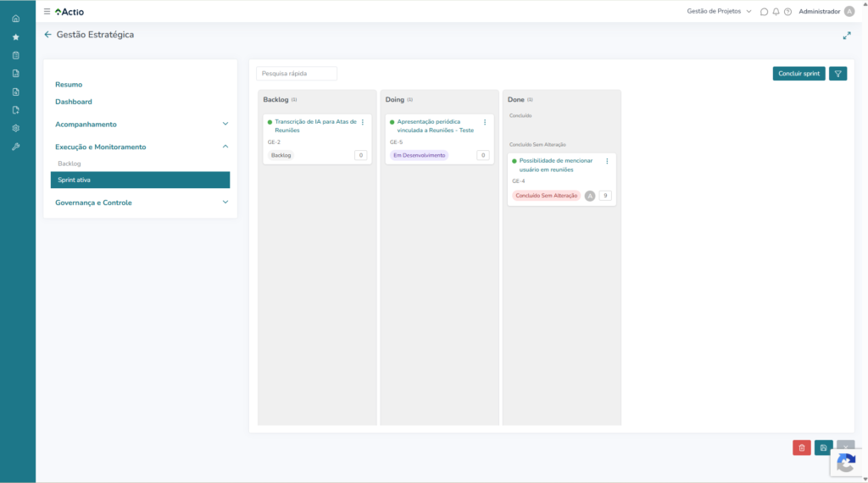The width and height of the screenshot is (868, 483).
Task: Click the red trash delete button
Action: pyautogui.click(x=802, y=447)
